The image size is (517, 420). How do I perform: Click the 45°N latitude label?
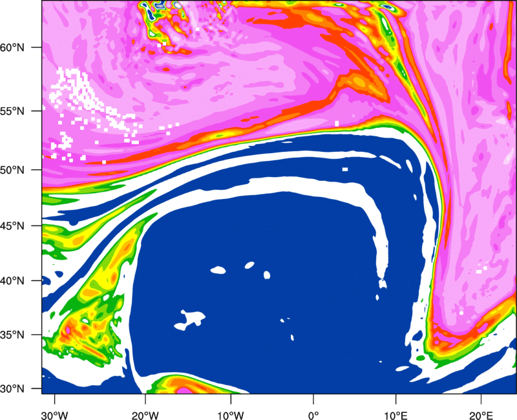click(12, 226)
